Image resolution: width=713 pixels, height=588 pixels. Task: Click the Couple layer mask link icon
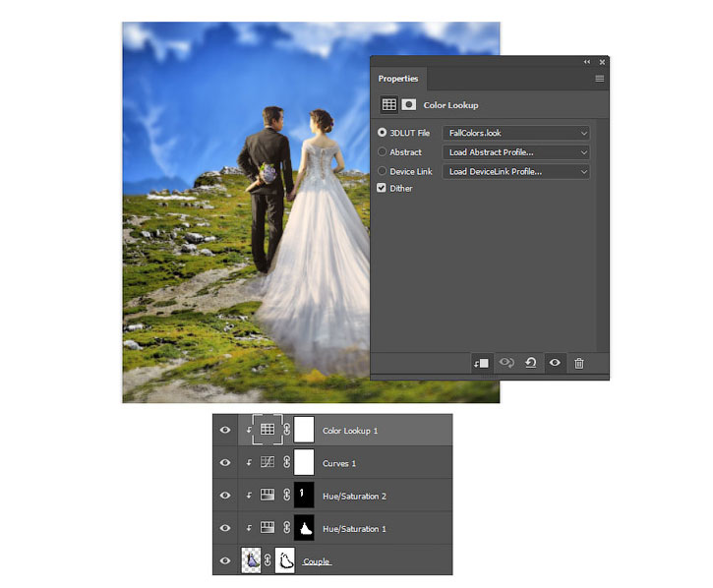[267, 560]
